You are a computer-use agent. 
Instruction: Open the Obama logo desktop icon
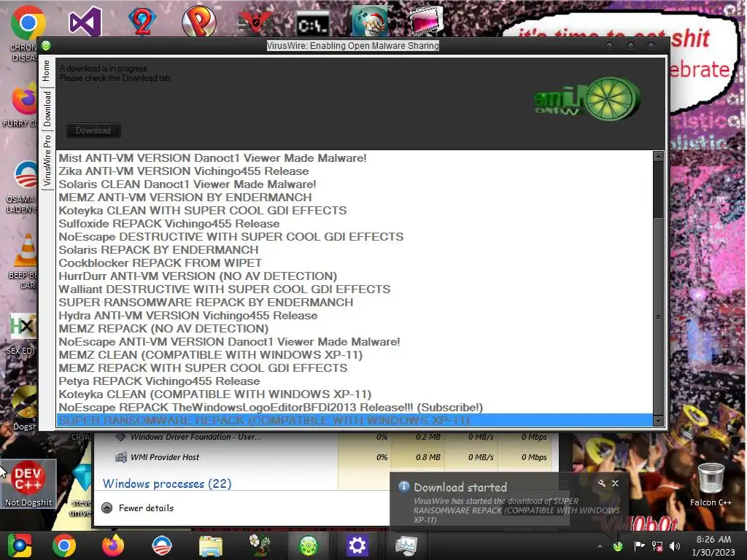click(x=26, y=175)
